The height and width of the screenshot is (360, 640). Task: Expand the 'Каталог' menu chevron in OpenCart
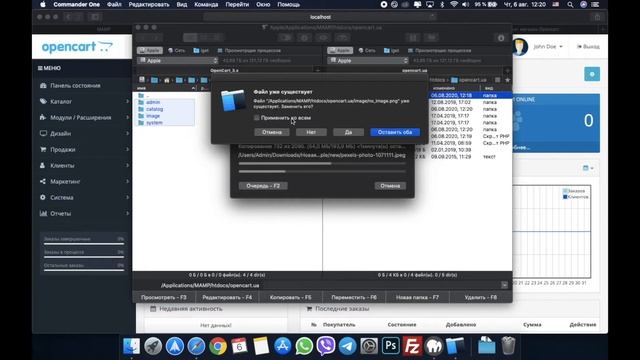click(x=127, y=102)
